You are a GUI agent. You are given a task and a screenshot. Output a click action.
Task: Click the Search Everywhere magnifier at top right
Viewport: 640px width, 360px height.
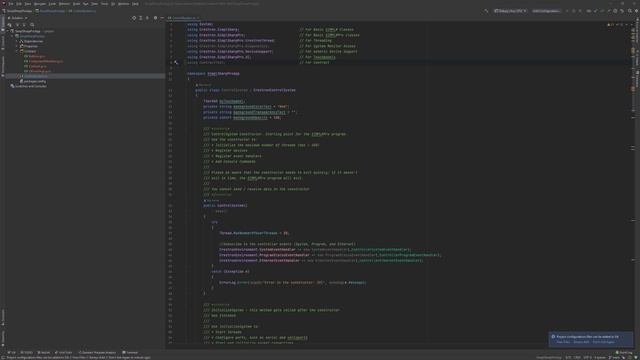[630, 11]
